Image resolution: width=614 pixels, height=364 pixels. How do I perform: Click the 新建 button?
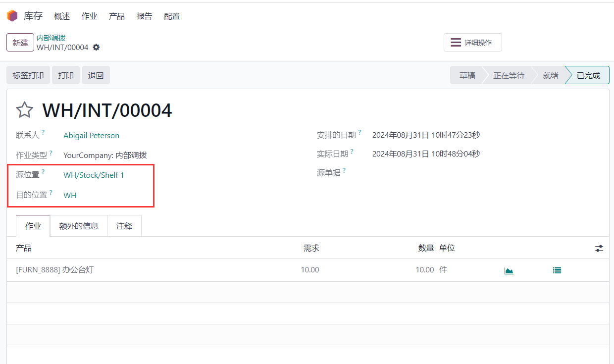[x=20, y=43]
